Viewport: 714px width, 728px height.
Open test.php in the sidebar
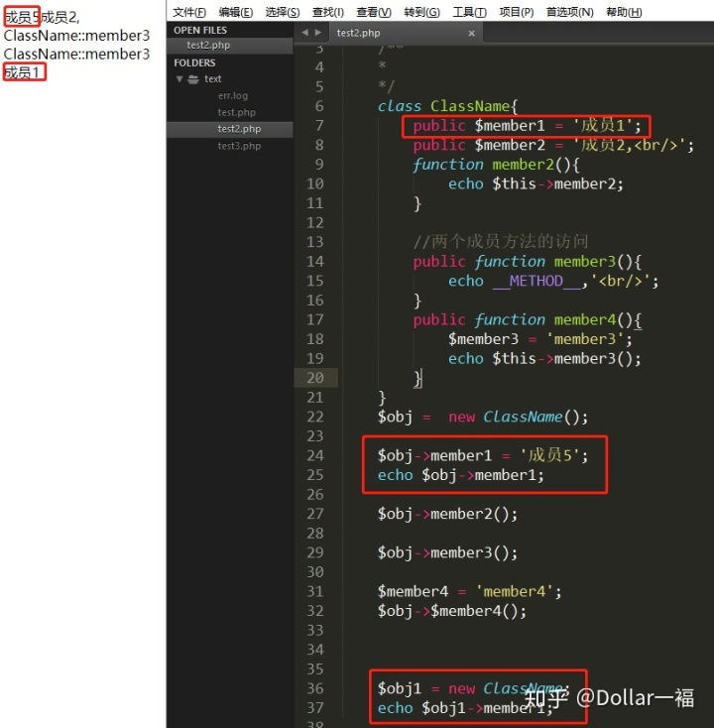(237, 112)
